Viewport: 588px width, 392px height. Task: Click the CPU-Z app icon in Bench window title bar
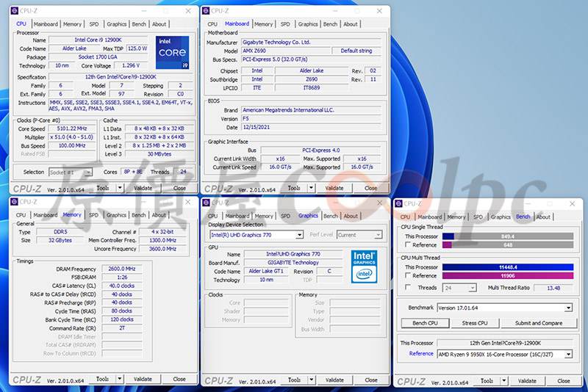point(398,203)
